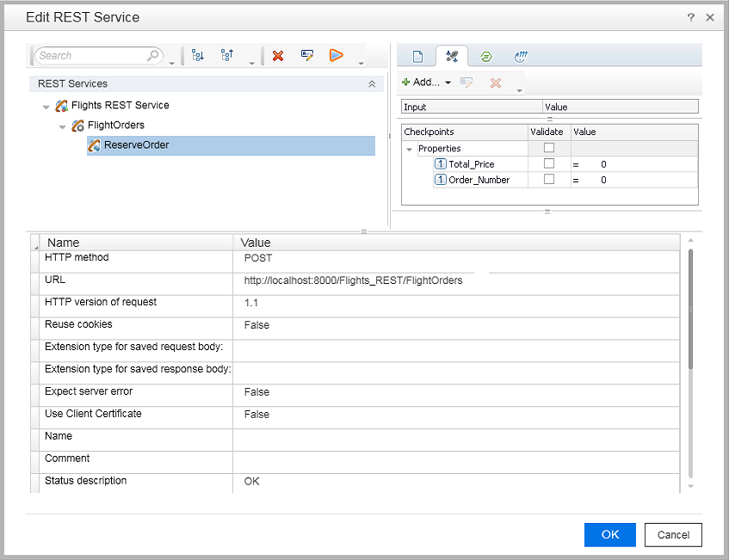The image size is (729, 560).
Task: Click the Total_Price property icon
Action: (440, 164)
